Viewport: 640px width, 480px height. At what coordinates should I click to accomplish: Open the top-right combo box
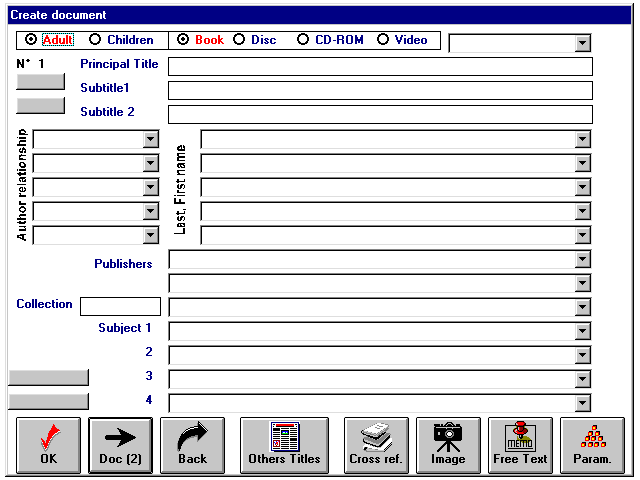tap(583, 43)
